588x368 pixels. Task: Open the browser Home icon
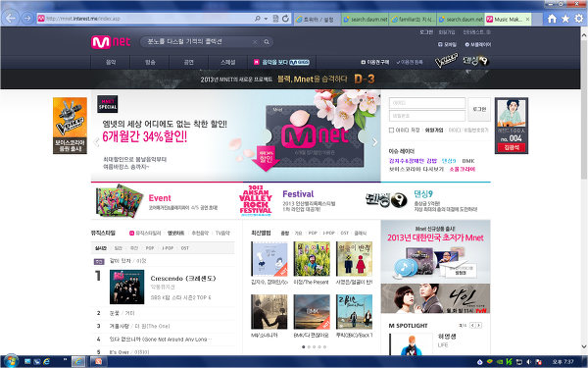point(552,19)
